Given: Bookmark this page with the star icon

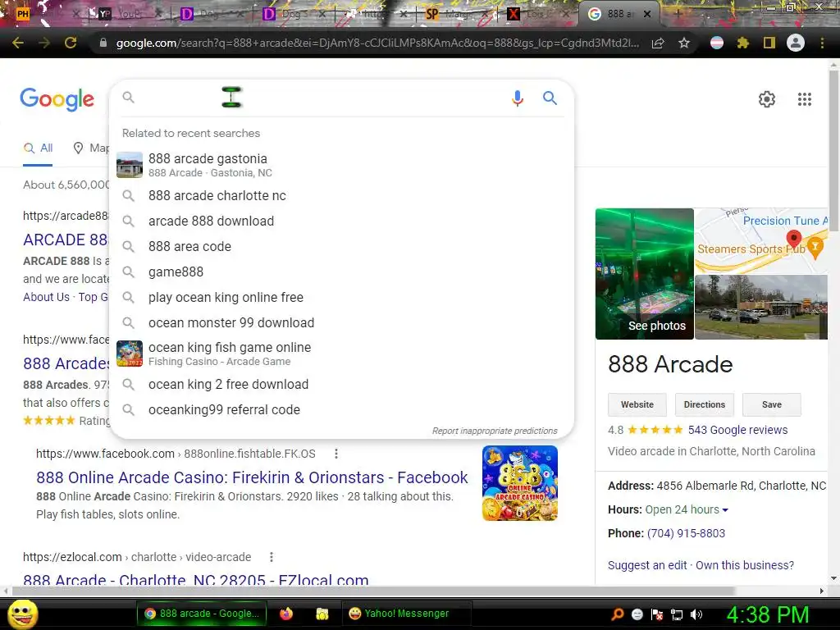Looking at the screenshot, I should [x=684, y=43].
